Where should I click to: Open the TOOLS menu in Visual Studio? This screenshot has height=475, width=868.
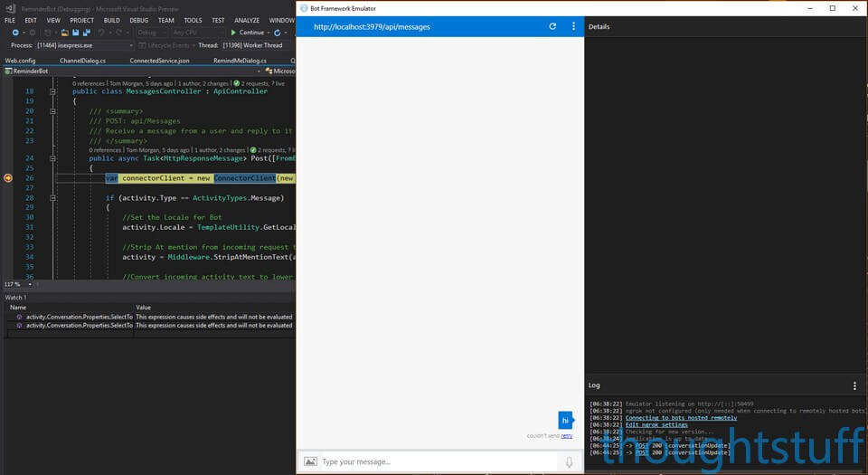tap(193, 21)
